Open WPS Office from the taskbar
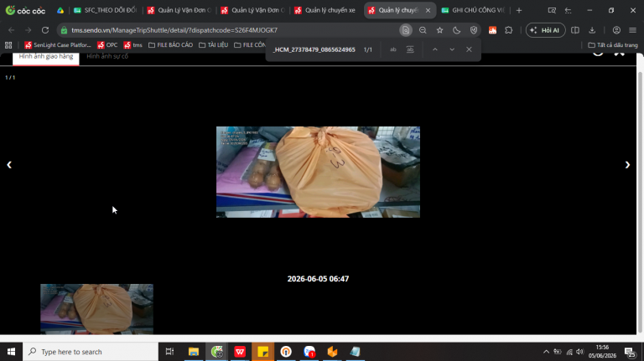 click(x=240, y=352)
